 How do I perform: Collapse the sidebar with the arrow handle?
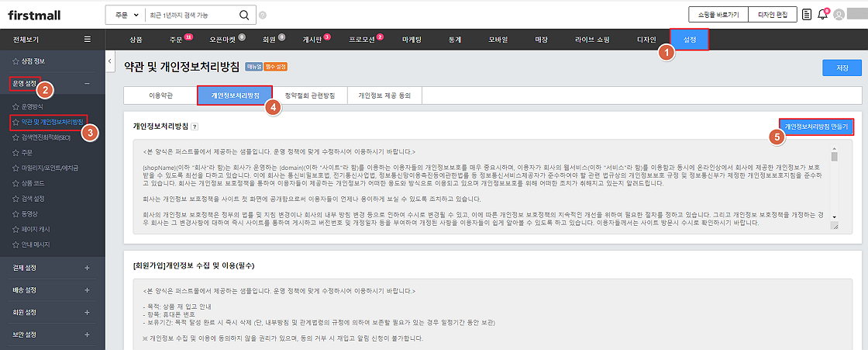(109, 61)
